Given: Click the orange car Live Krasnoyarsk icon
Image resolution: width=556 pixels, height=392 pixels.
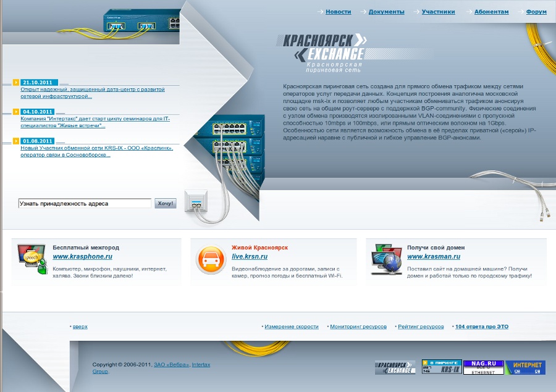Looking at the screenshot, I should (210, 259).
